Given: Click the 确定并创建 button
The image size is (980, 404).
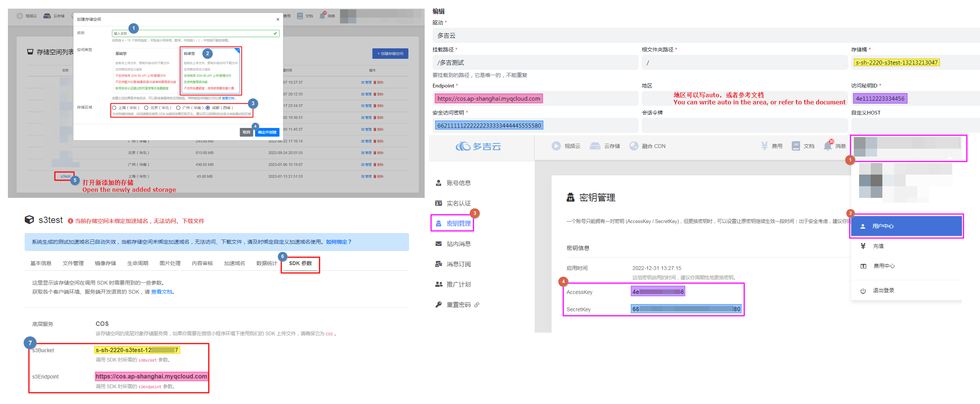Looking at the screenshot, I should click(x=267, y=133).
